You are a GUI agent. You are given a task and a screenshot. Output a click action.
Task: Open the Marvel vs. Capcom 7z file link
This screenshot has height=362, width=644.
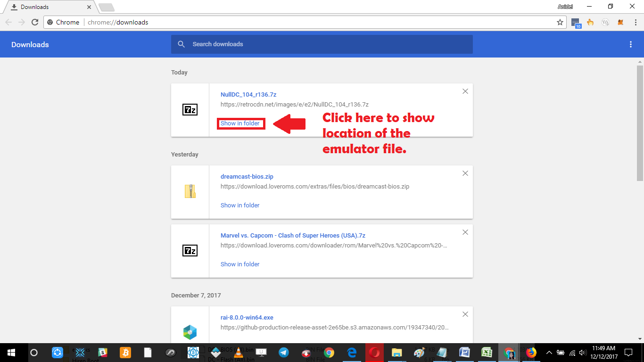pyautogui.click(x=293, y=236)
